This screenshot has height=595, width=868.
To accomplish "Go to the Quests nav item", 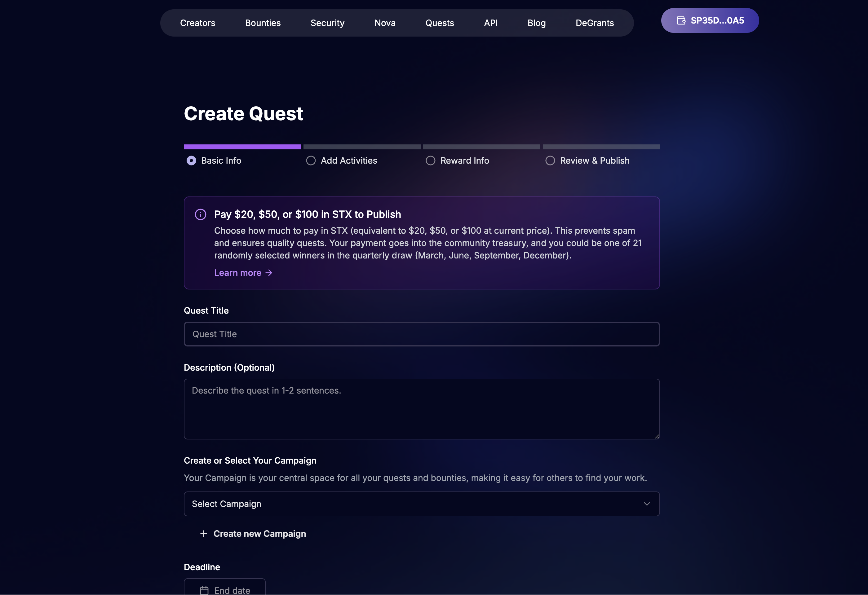I will tap(440, 23).
